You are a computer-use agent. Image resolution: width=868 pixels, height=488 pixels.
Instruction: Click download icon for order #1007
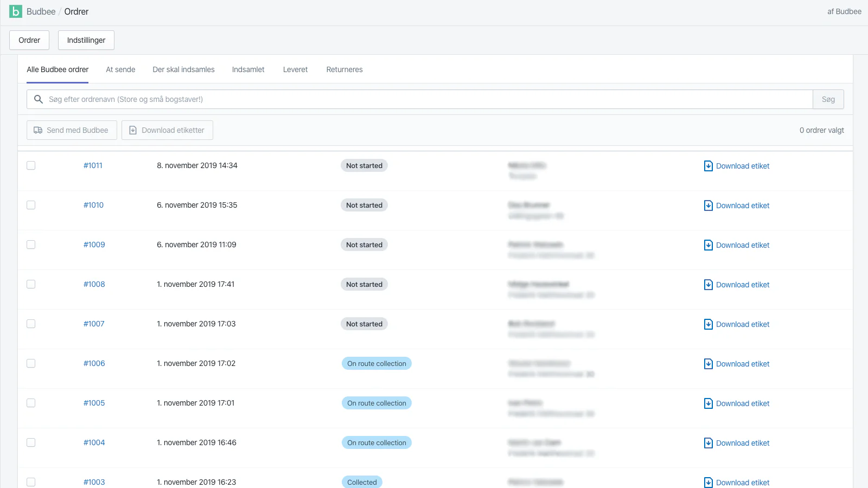click(709, 324)
